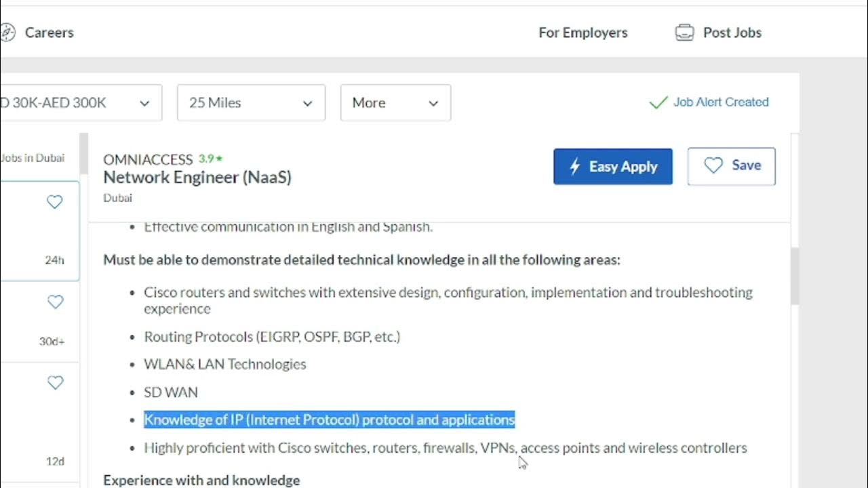Click the lightning bolt icon on Easy Apply

tap(574, 167)
